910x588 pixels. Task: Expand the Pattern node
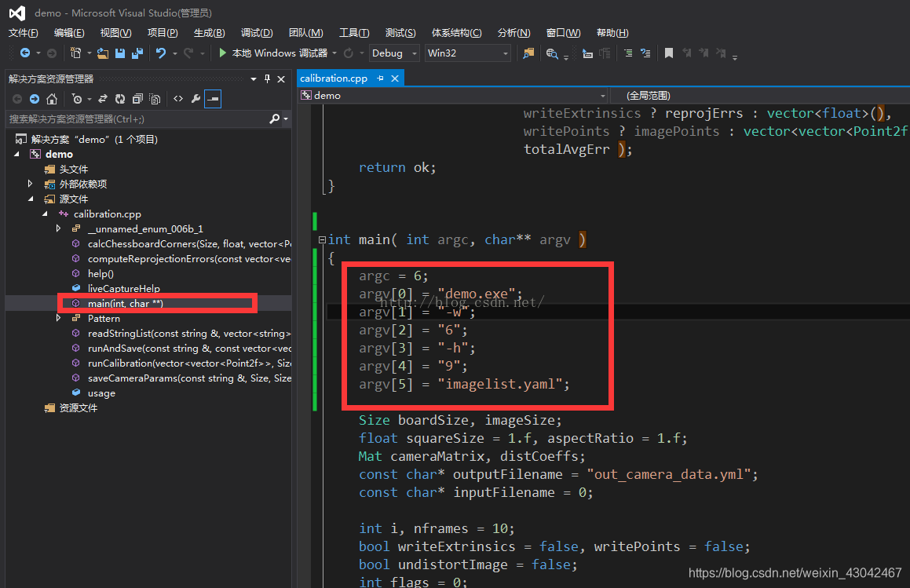[58, 318]
